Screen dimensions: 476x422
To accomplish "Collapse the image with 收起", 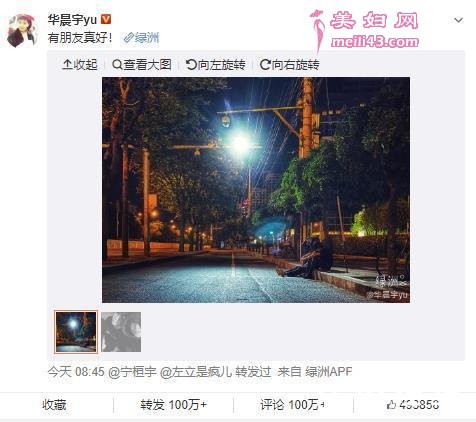I will (80, 64).
